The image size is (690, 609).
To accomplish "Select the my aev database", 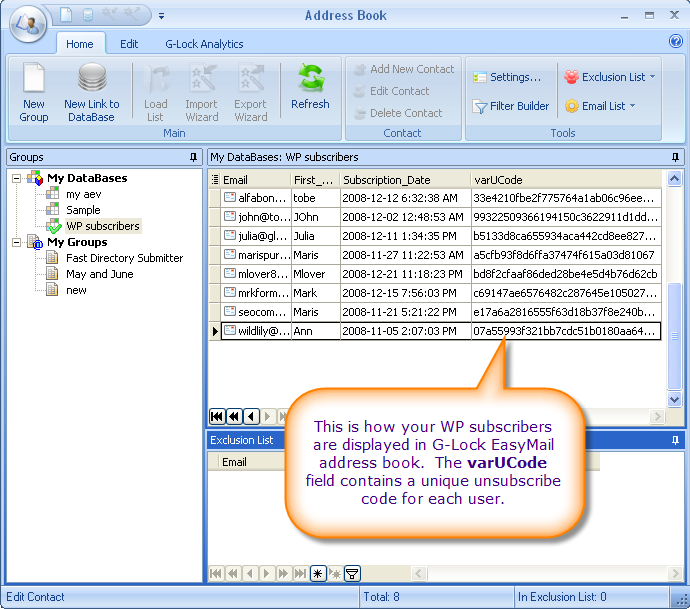I will 84,194.
